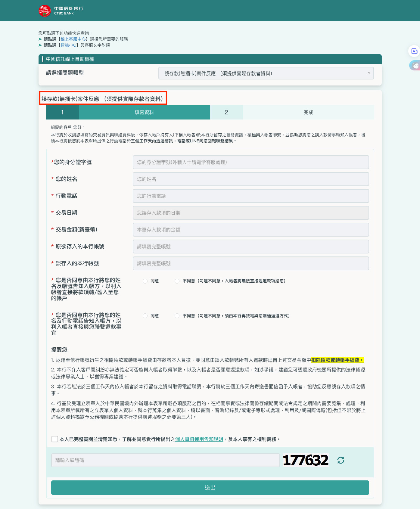Screen dimensions: 420x509
Task: Click step 2 完成 tab
Action: [x=292, y=112]
